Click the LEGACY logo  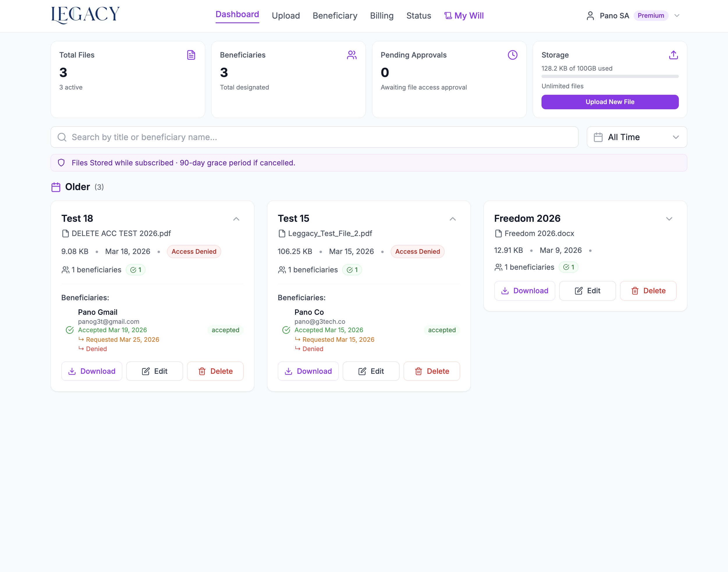pos(86,15)
